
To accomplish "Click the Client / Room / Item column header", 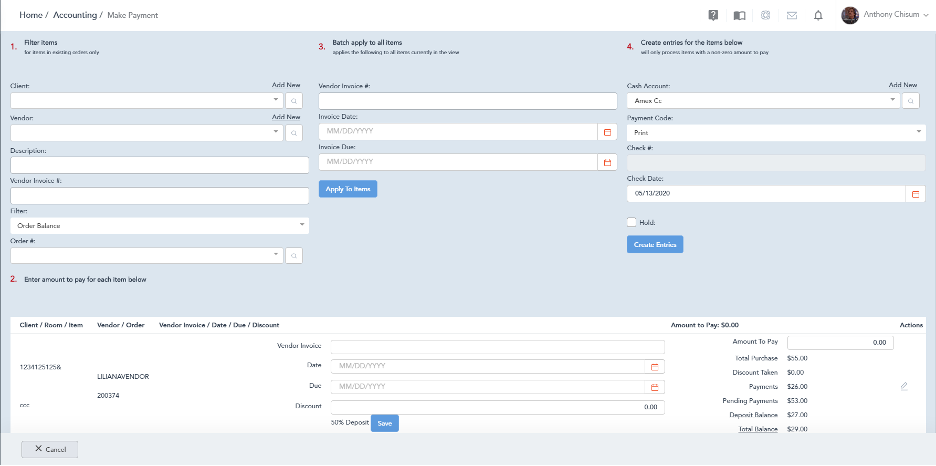I will coord(51,325).
